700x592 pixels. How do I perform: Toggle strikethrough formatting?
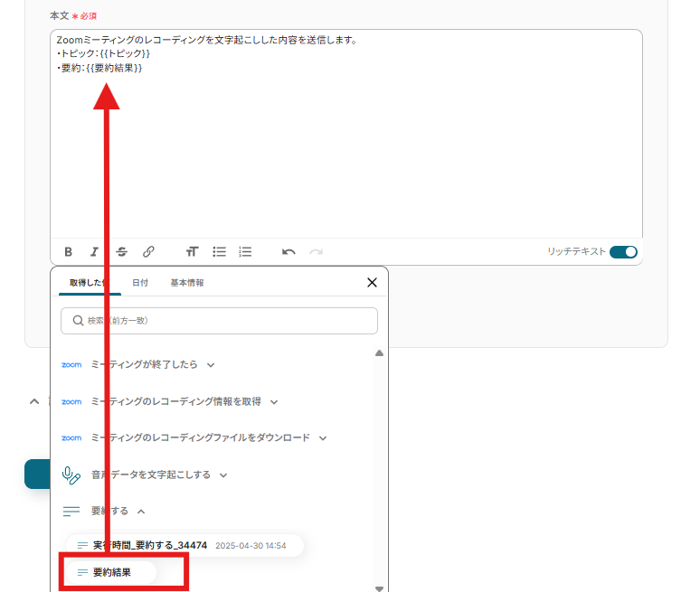click(x=121, y=252)
